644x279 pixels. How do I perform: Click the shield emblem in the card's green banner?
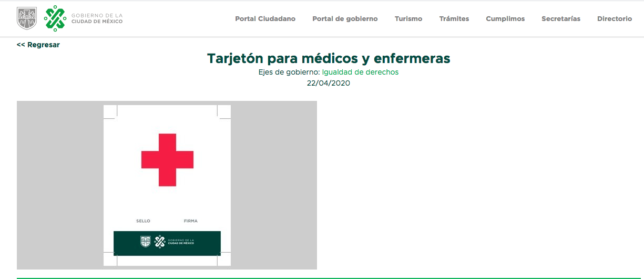click(x=146, y=242)
